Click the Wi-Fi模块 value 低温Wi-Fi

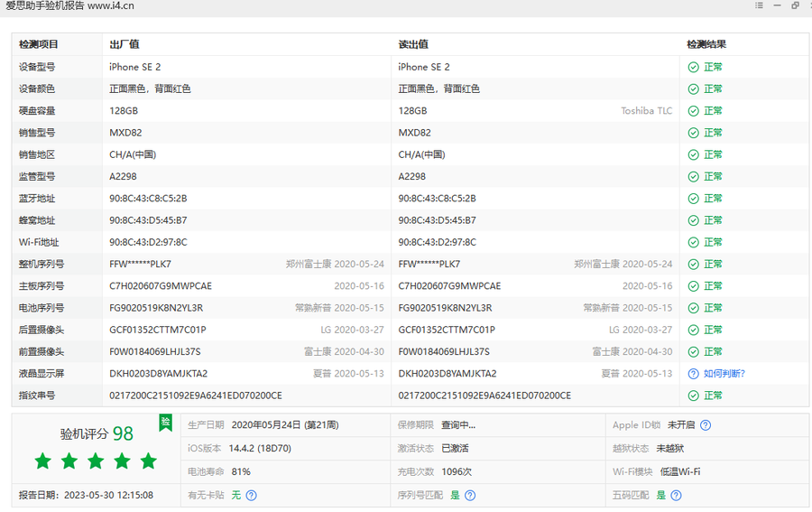[680, 471]
